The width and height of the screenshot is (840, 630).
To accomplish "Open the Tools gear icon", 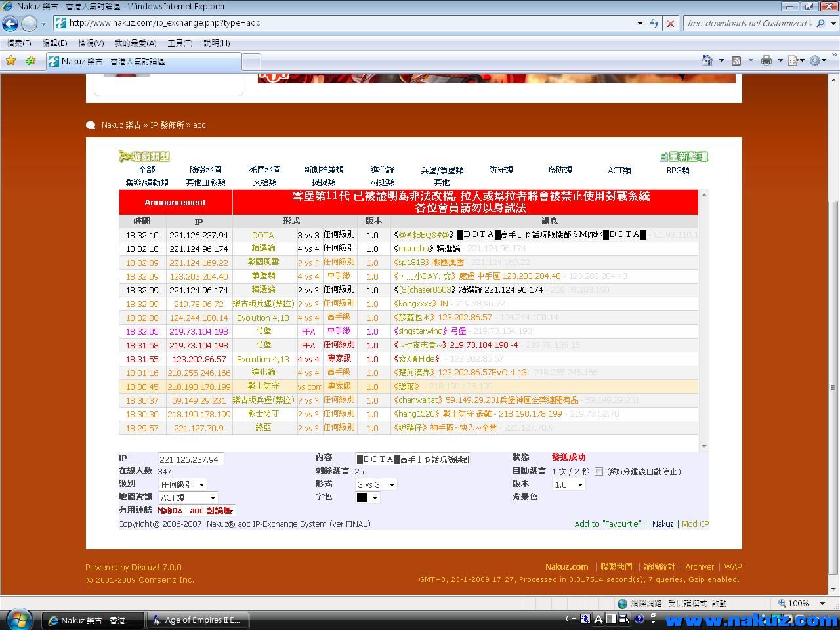I will pos(815,60).
